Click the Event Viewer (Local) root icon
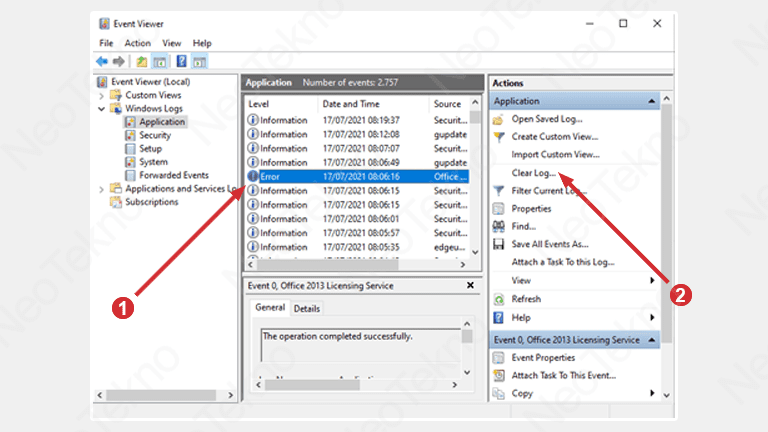This screenshot has width=768, height=432. point(102,82)
